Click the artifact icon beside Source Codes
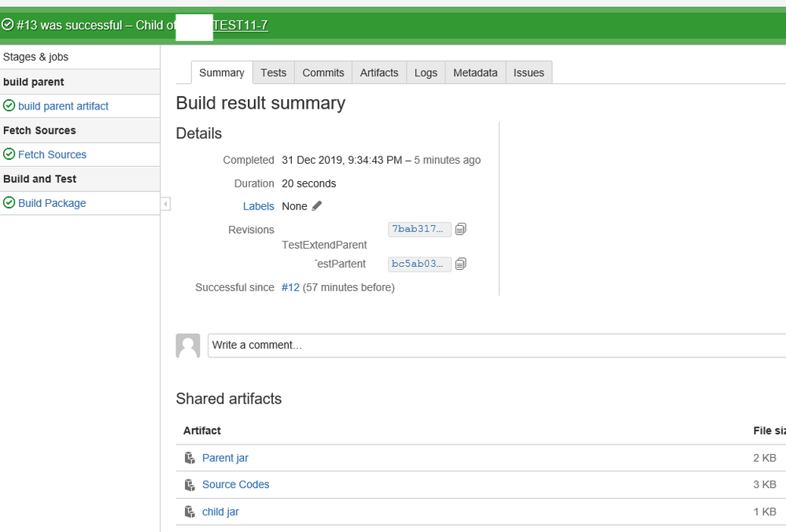 pyautogui.click(x=190, y=485)
